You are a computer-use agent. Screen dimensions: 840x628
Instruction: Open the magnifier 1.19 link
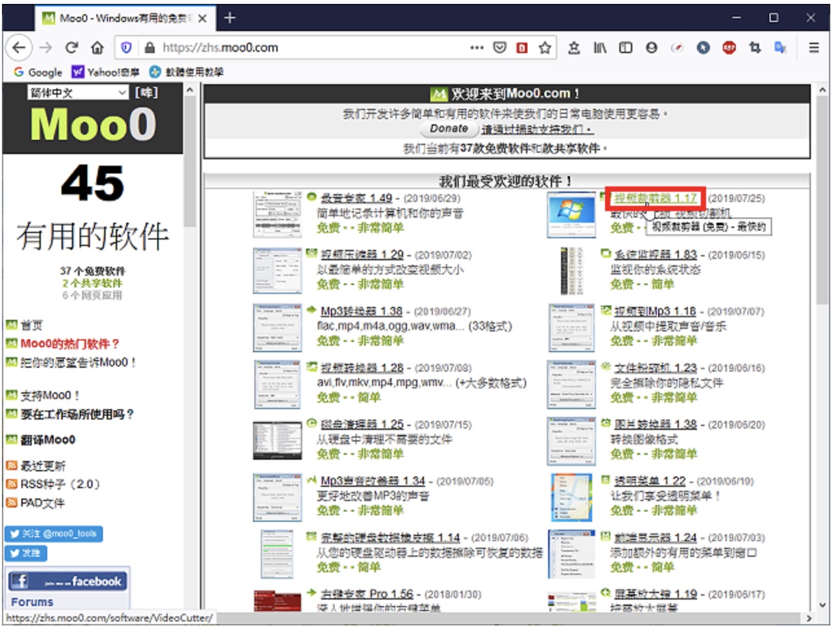[655, 594]
